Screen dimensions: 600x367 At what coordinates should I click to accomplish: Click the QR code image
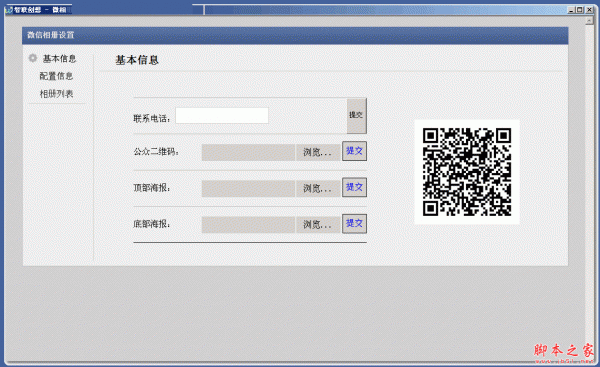[467, 172]
